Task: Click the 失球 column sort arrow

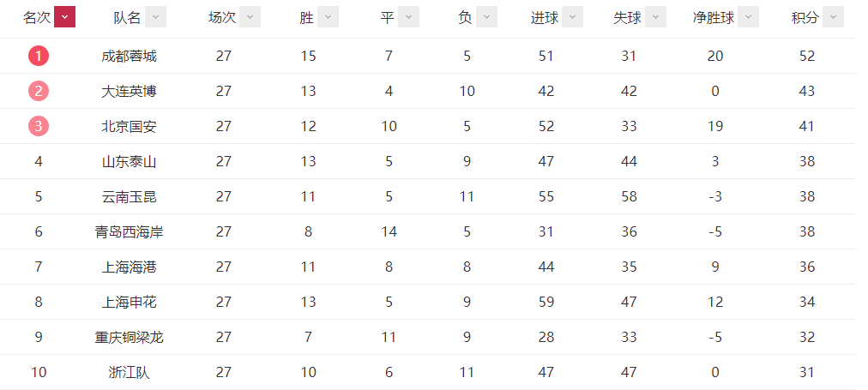Action: click(656, 17)
